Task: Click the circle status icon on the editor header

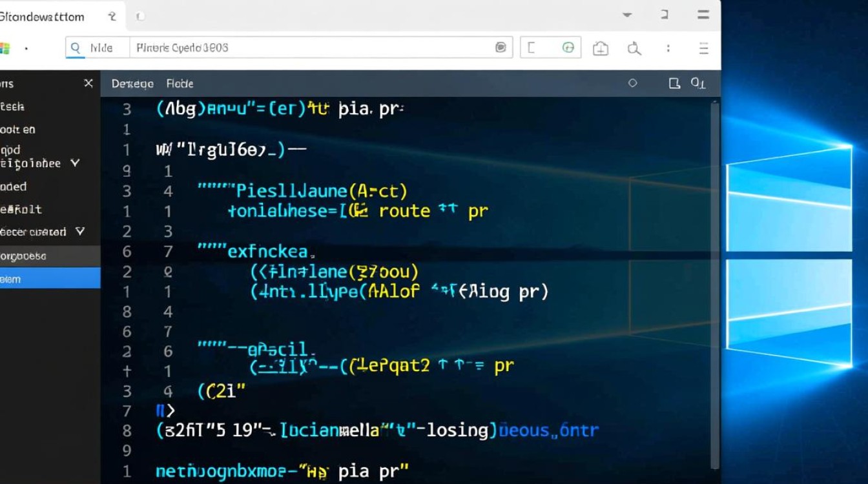Action: [x=632, y=83]
